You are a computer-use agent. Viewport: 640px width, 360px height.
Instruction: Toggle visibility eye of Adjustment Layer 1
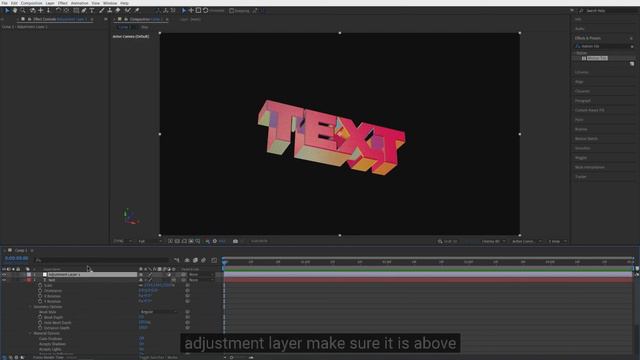coord(4,275)
